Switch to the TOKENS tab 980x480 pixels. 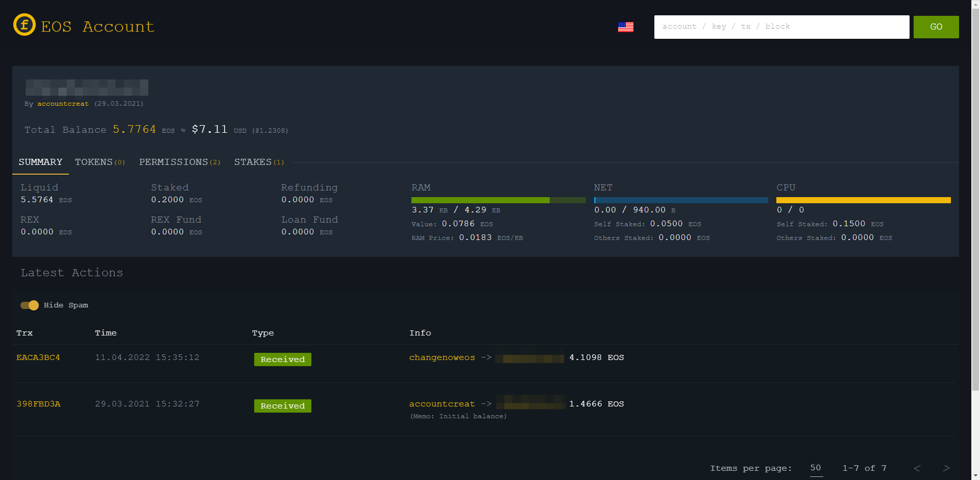tap(100, 162)
